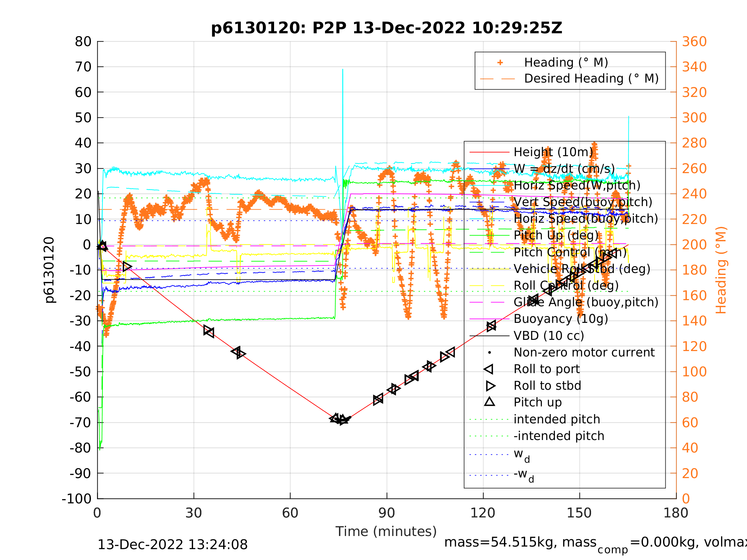Select the 'Roll to stbd' legend label
The width and height of the screenshot is (747, 560).
pyautogui.click(x=548, y=386)
